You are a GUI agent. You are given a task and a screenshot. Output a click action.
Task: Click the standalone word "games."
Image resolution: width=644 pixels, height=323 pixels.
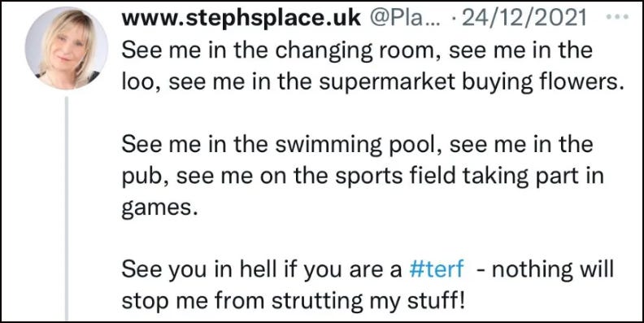pos(157,210)
